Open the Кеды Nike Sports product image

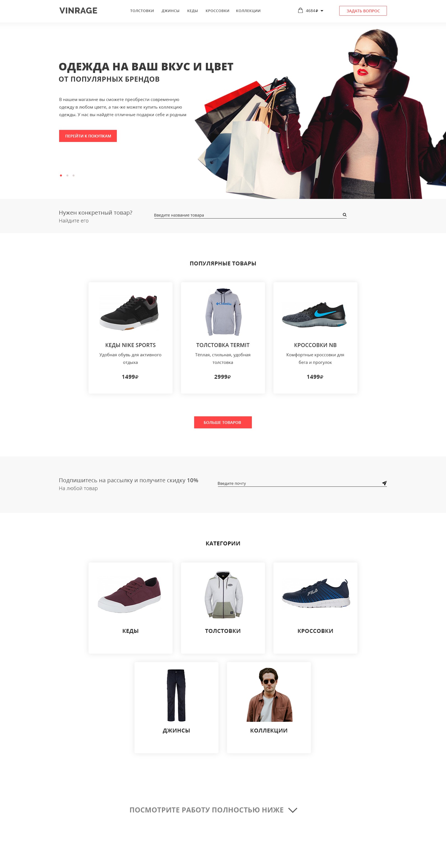click(x=130, y=312)
